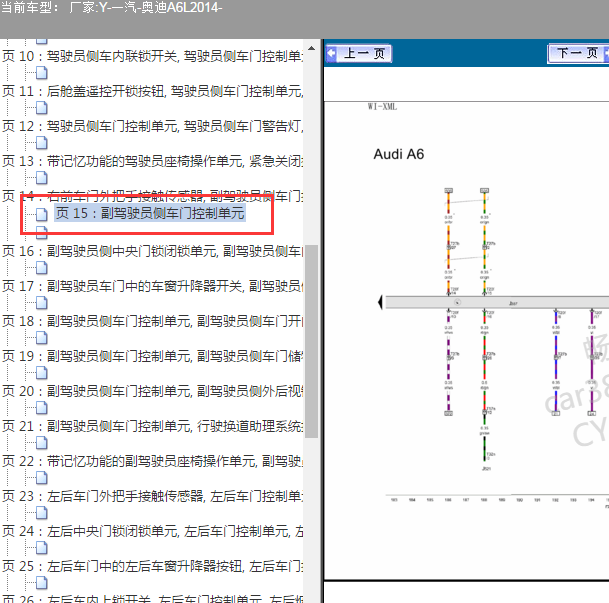Click document icon under 页 11 row

tap(42, 108)
